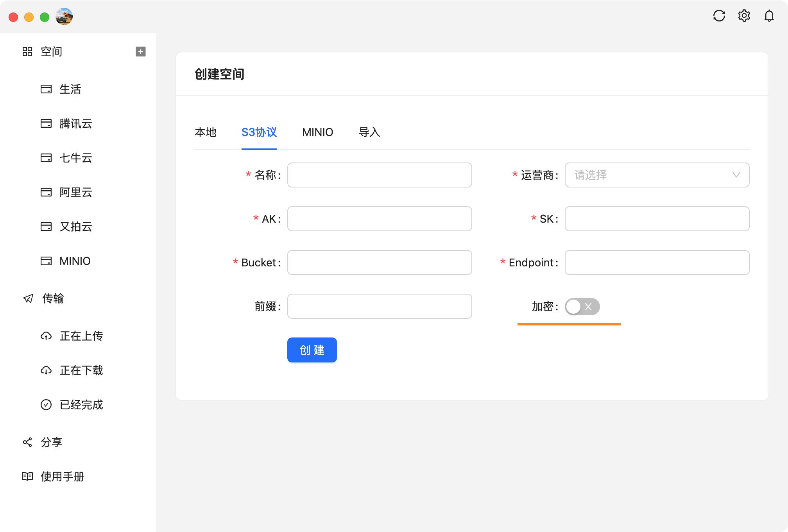The width and height of the screenshot is (788, 532).
Task: Open the 分享 share icon
Action: coord(27,442)
